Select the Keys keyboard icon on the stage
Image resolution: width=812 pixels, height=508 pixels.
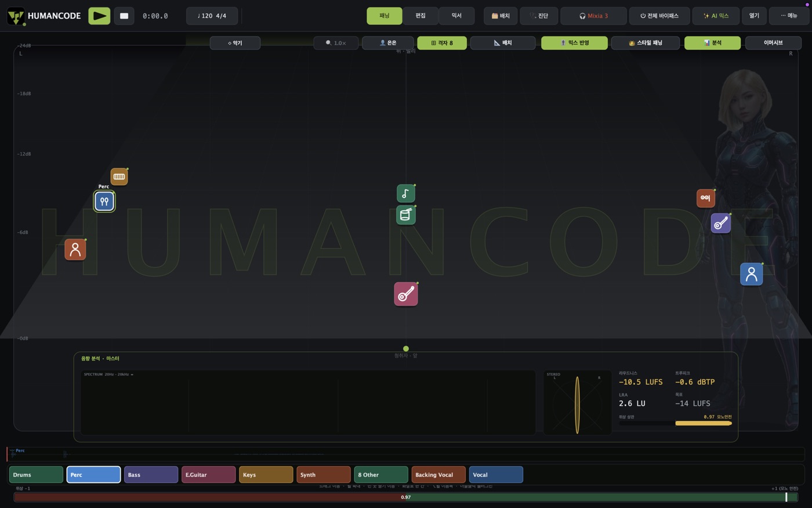119,176
